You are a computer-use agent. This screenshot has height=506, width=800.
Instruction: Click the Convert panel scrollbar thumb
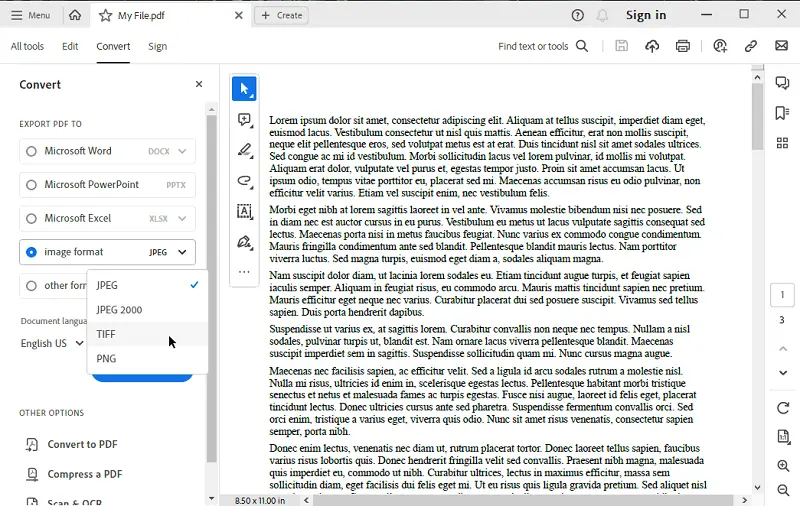[x=211, y=289]
